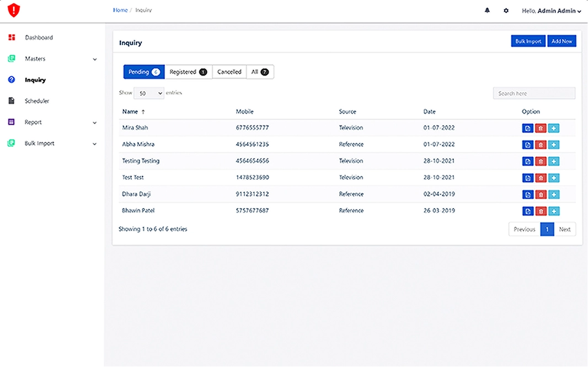Click the Add New button

click(x=562, y=41)
